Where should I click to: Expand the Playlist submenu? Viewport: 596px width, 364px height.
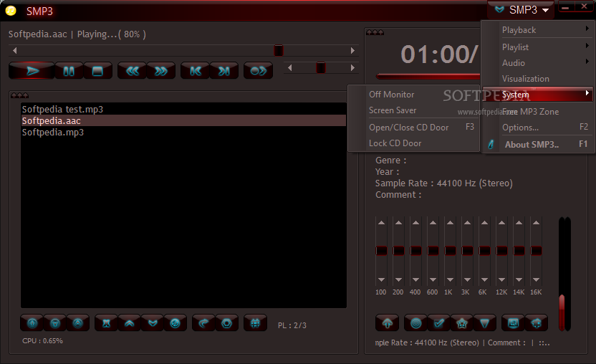click(537, 47)
